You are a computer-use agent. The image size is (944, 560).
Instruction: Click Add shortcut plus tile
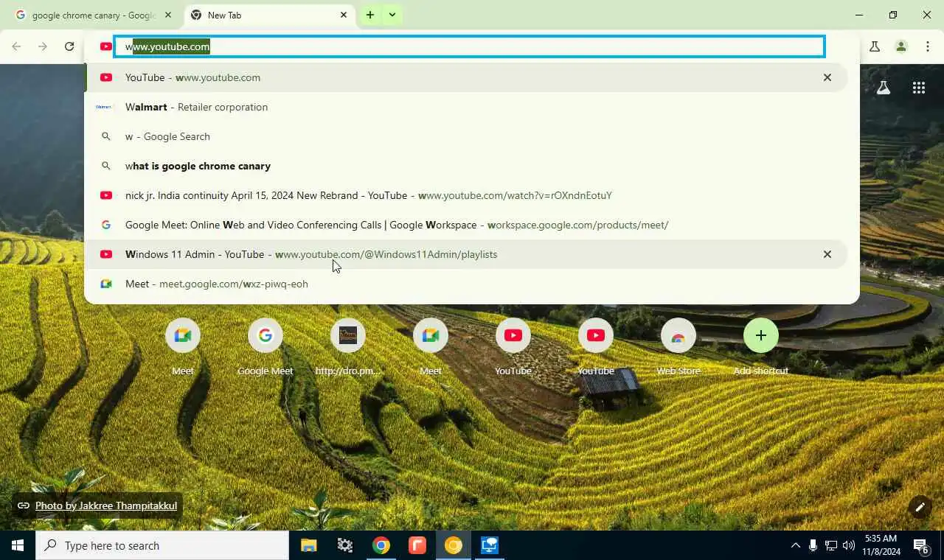point(761,346)
